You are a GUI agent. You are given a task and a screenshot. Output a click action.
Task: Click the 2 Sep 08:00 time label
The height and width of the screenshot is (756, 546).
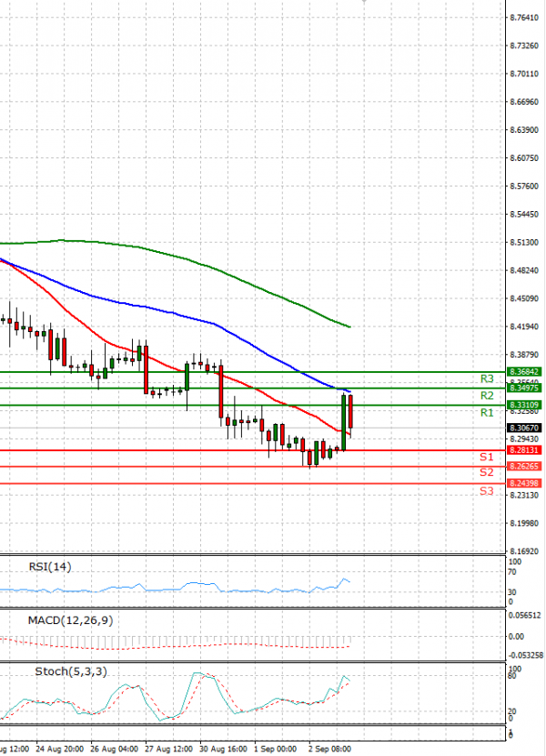pyautogui.click(x=330, y=750)
